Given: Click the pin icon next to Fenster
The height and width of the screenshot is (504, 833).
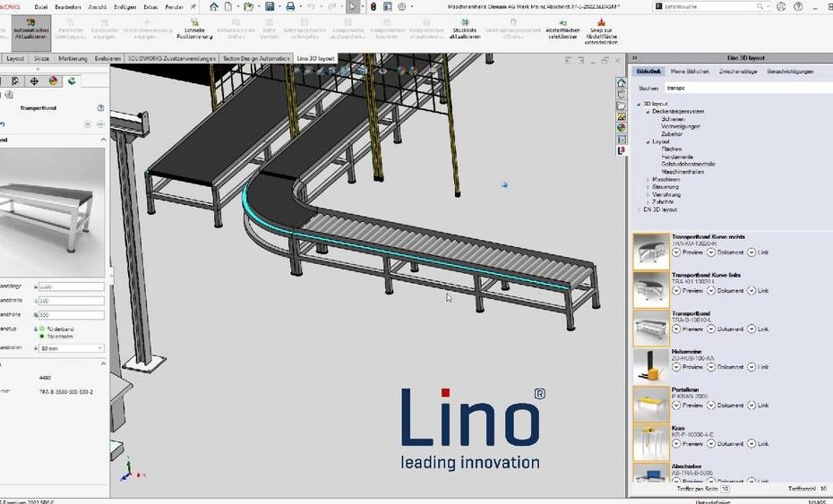Looking at the screenshot, I should (193, 6).
